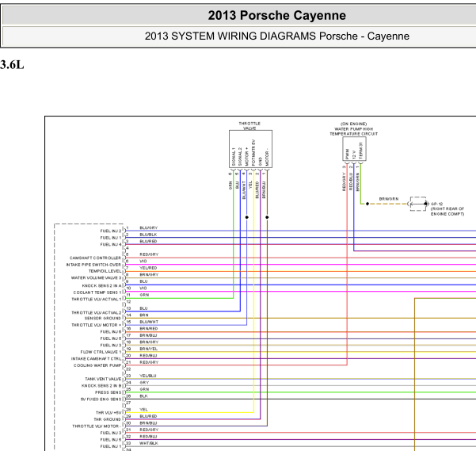
Task: Select the "GRY" wire color at pin 24
Action: pos(144,382)
